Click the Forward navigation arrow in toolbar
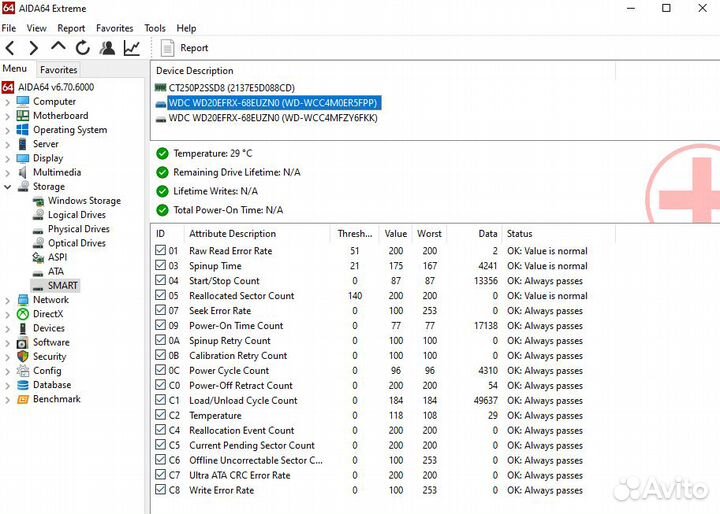The height and width of the screenshot is (514, 720). point(33,48)
